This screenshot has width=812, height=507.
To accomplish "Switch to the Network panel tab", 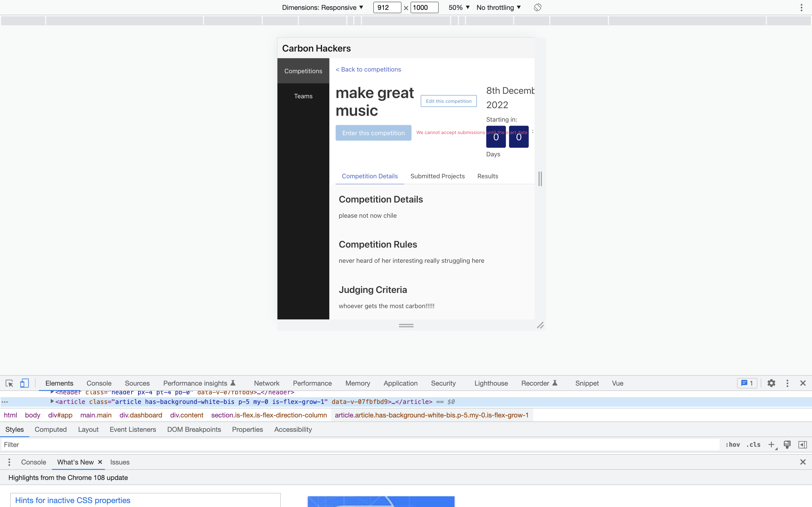I will pyautogui.click(x=266, y=383).
